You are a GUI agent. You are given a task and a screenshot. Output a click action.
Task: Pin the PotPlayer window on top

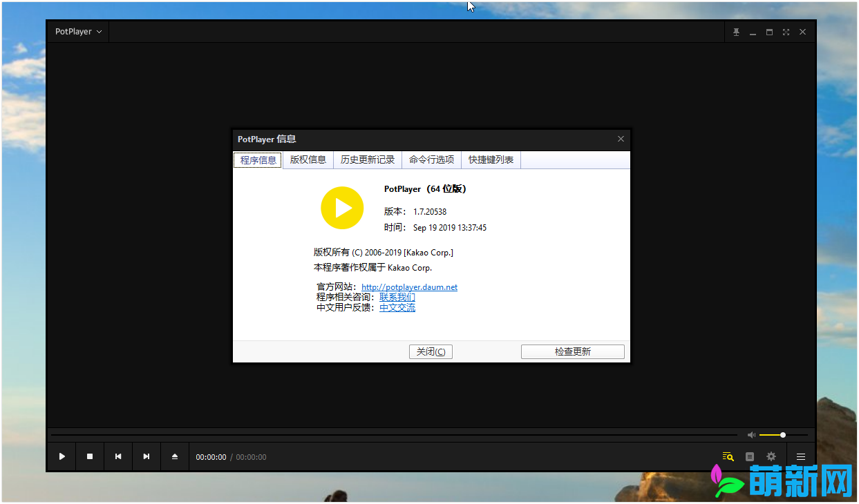coord(737,32)
